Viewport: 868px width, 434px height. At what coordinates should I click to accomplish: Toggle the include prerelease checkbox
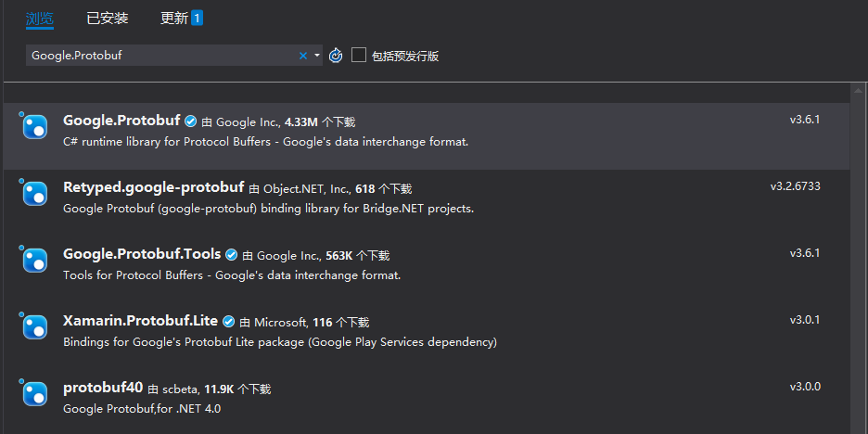pyautogui.click(x=359, y=55)
